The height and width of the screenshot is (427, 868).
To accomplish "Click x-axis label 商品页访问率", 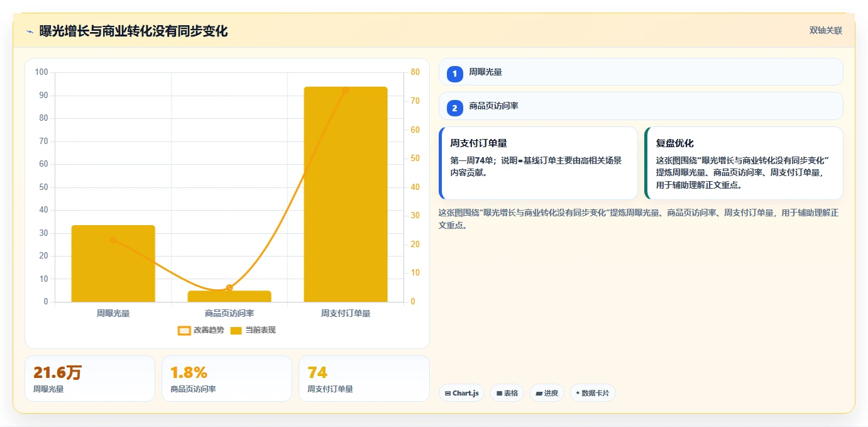I will [x=229, y=313].
